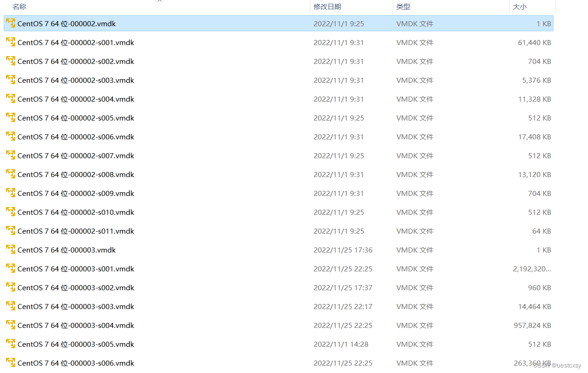Click the 17,408 KB size value
Screen dimensions: 588x373
coord(535,137)
